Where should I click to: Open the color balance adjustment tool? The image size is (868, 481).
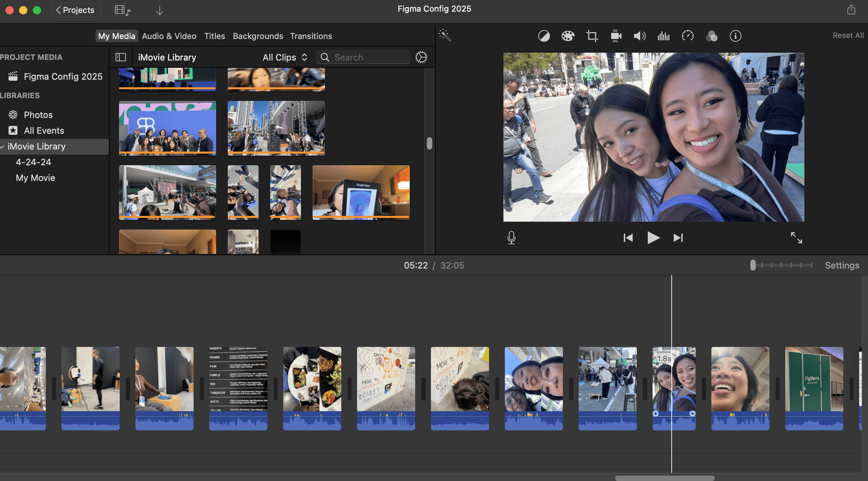[x=544, y=36]
